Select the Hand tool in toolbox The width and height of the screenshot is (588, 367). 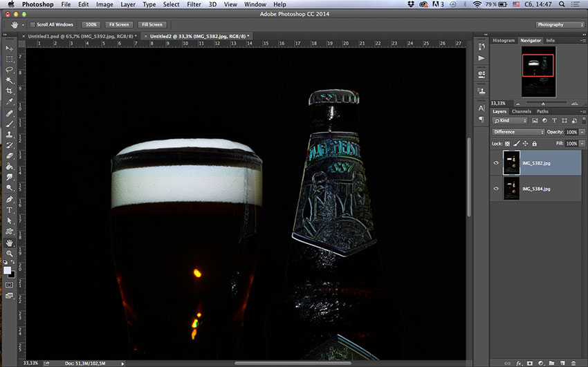10,243
